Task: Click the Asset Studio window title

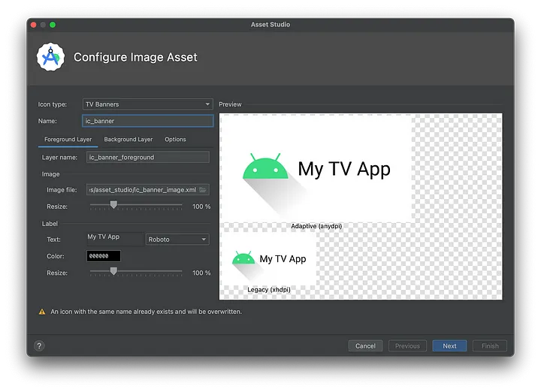Action: pos(270,25)
